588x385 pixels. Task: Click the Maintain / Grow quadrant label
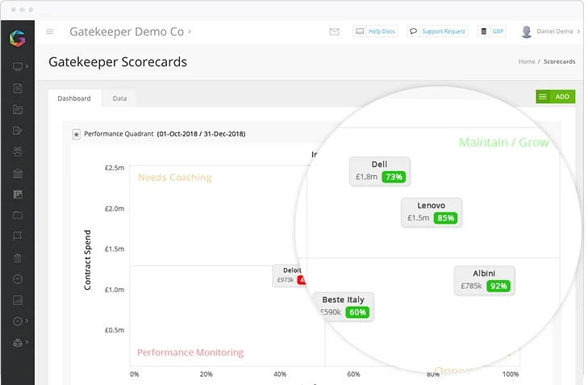504,143
